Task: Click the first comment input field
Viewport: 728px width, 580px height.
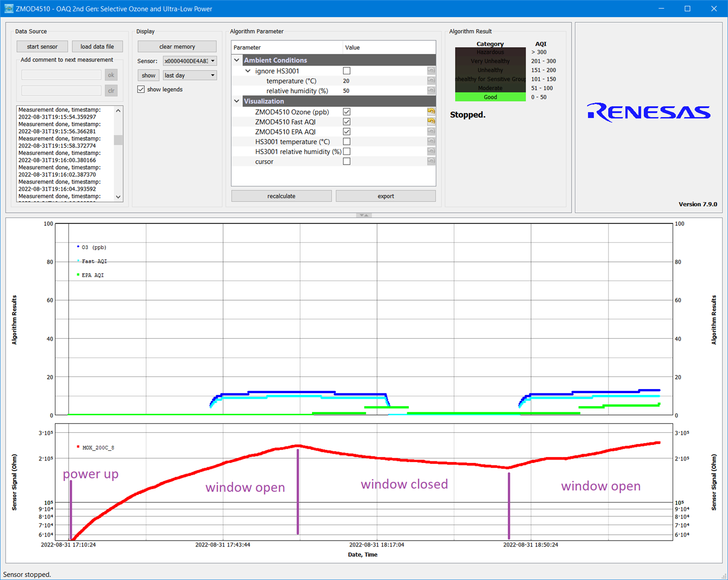Action: coord(61,75)
